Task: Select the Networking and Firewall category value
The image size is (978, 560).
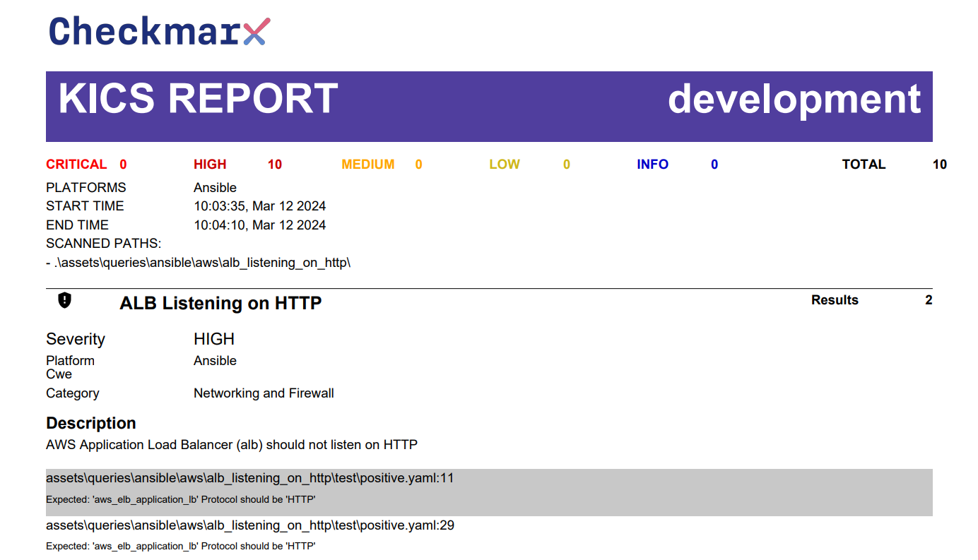Action: [264, 393]
